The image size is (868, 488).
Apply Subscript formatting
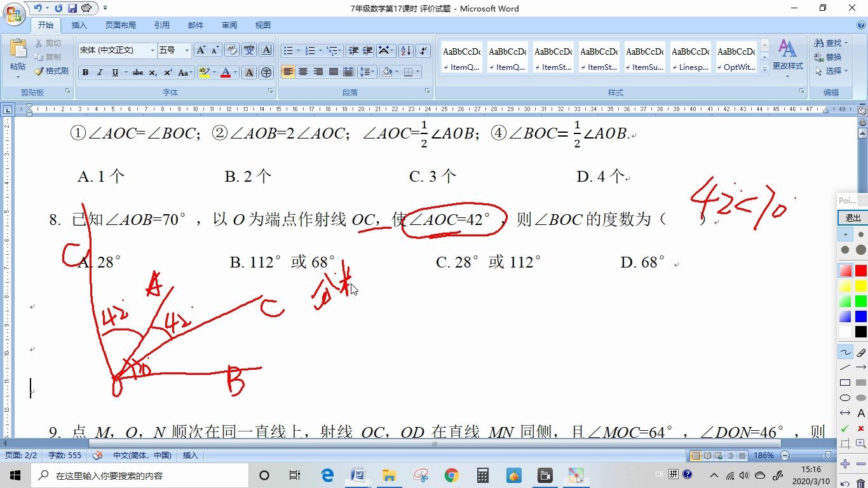tap(153, 72)
